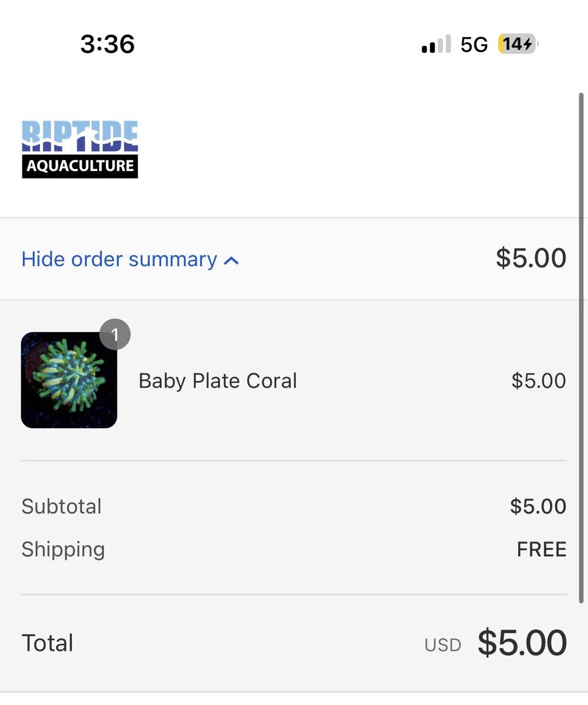Click the USD currency label
The height and width of the screenshot is (705, 588).
[x=443, y=645]
